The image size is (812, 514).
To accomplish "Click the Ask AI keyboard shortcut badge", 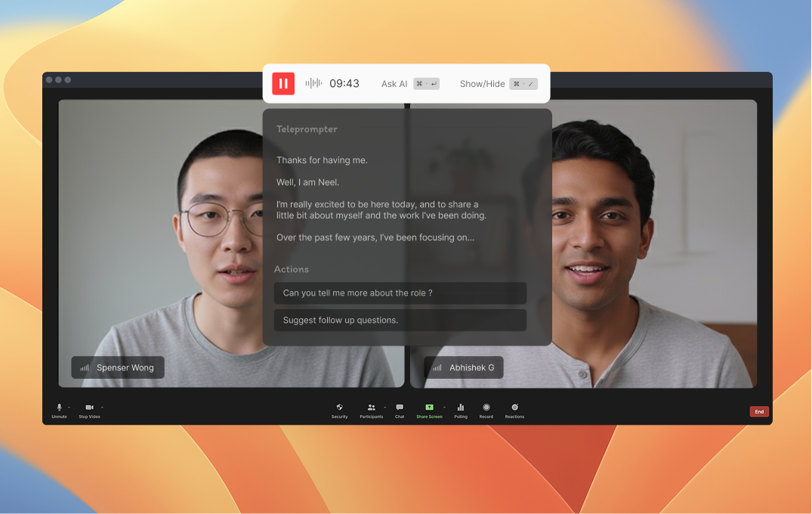I will pos(426,84).
